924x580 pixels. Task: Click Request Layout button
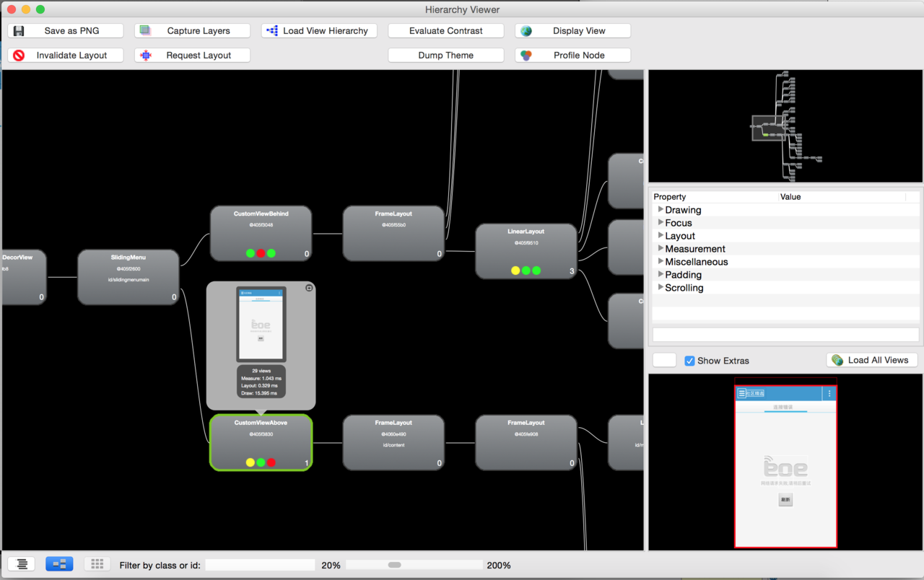[193, 56]
